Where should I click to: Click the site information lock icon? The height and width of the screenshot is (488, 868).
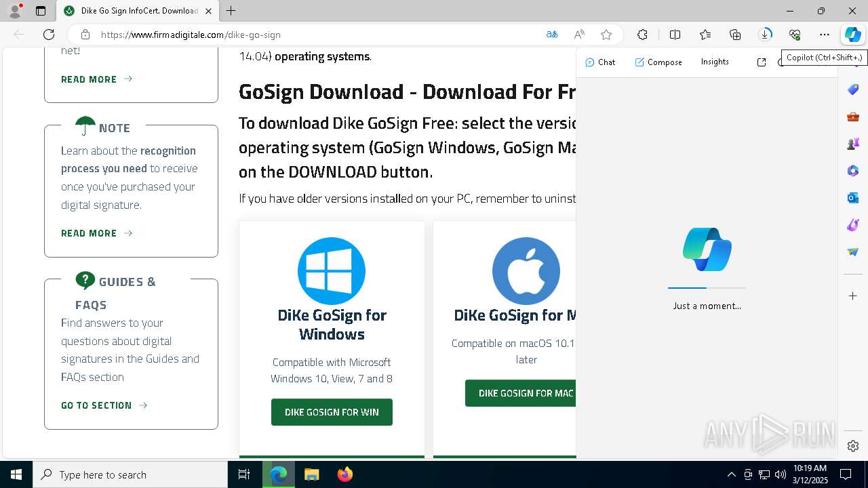tap(85, 35)
